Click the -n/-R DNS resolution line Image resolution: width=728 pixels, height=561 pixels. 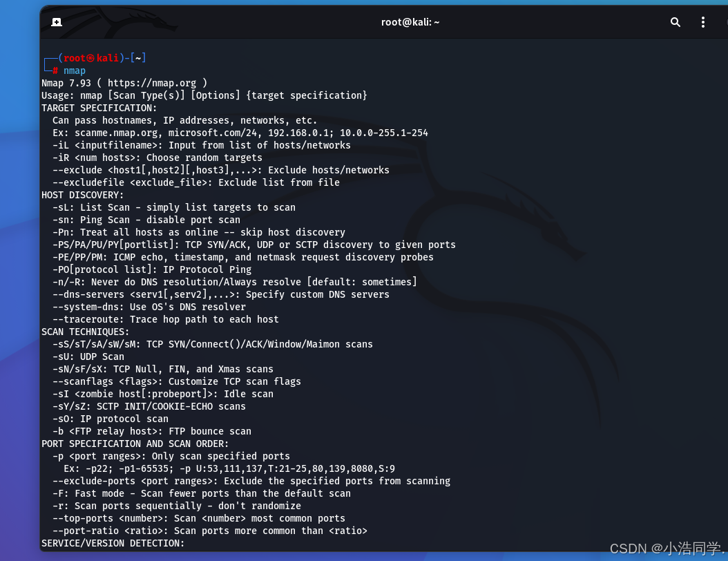point(234,283)
